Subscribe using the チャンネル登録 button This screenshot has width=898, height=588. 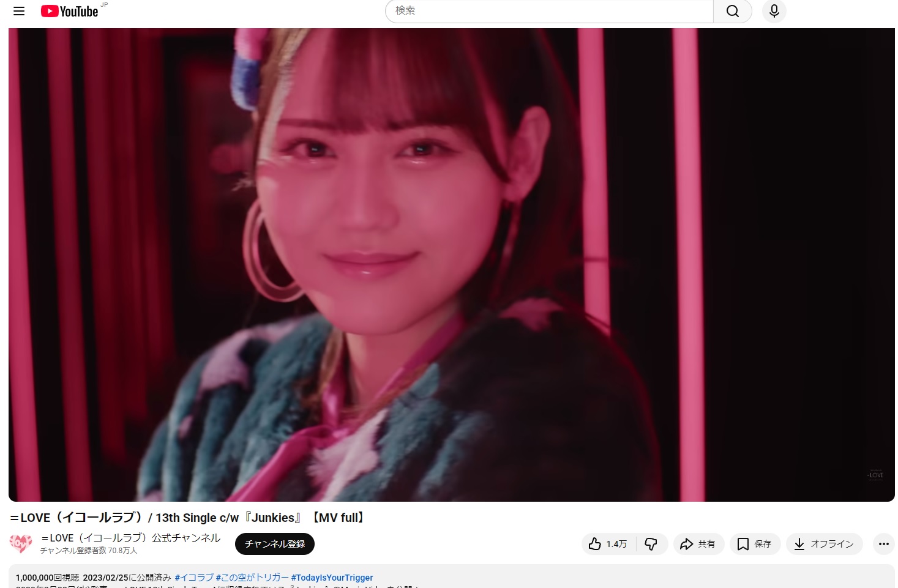click(x=274, y=544)
